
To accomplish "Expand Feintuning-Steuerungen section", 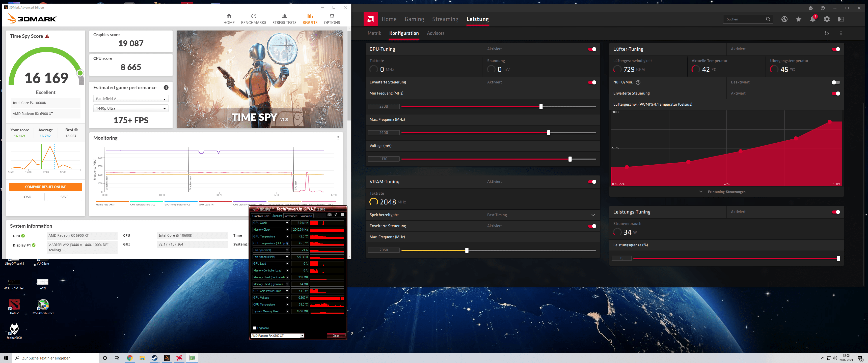I will coord(723,192).
